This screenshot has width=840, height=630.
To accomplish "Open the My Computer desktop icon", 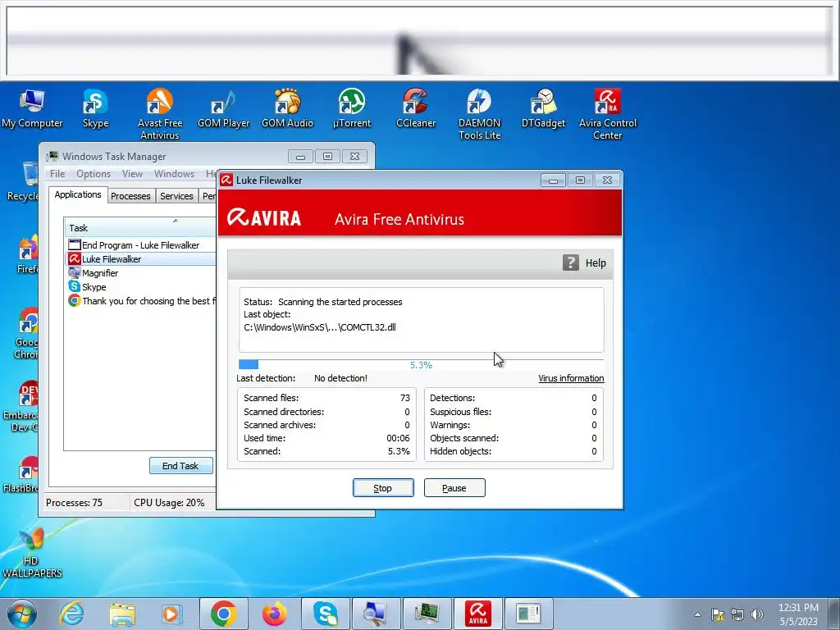I will click(x=32, y=109).
